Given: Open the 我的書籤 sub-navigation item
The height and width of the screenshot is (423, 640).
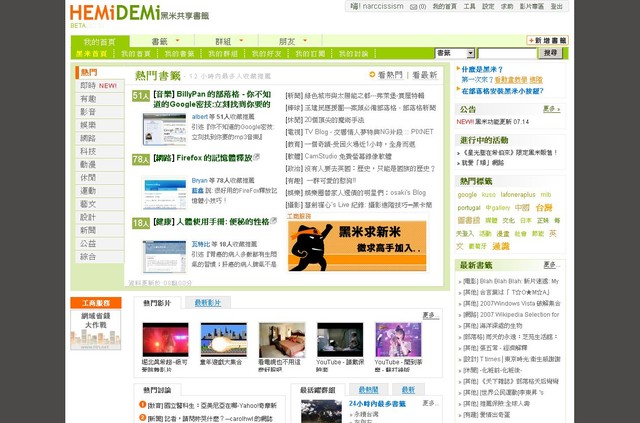Looking at the screenshot, I should point(179,54).
